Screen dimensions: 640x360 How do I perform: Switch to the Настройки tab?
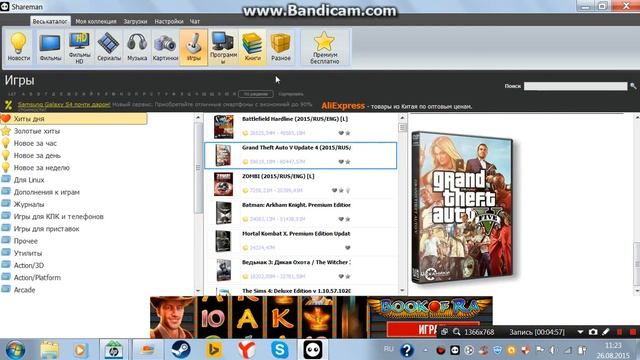coord(169,21)
